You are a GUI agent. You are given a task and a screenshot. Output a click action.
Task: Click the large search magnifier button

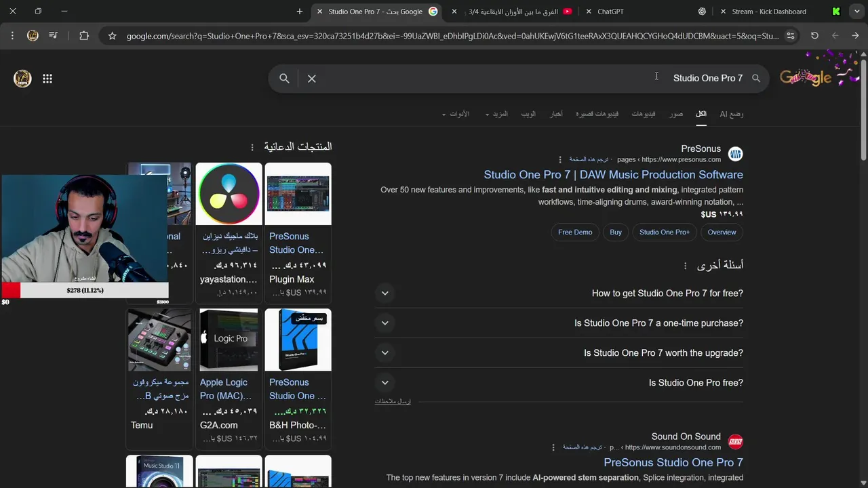tap(284, 79)
